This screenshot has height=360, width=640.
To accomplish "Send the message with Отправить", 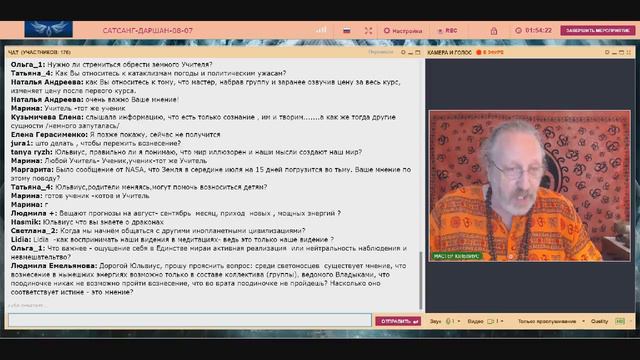I will pyautogui.click(x=398, y=321).
